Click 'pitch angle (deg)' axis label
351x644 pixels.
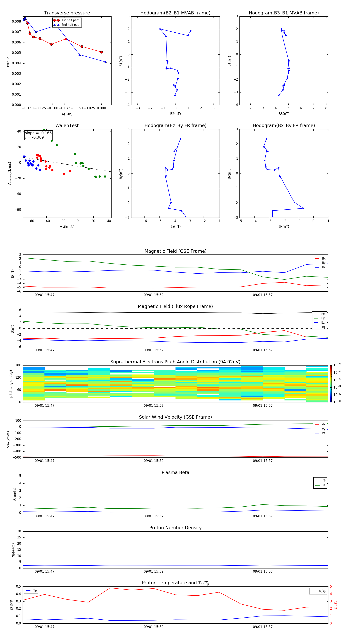11,384
